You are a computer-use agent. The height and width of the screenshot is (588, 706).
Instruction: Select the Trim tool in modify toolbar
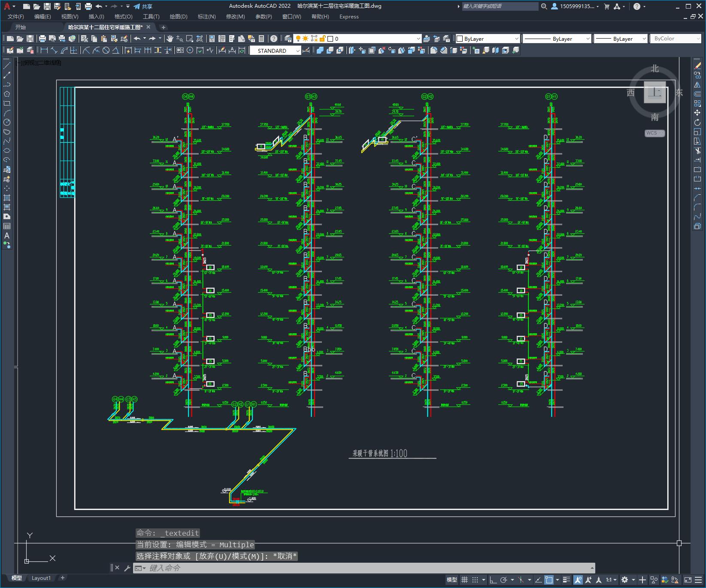pyautogui.click(x=697, y=151)
